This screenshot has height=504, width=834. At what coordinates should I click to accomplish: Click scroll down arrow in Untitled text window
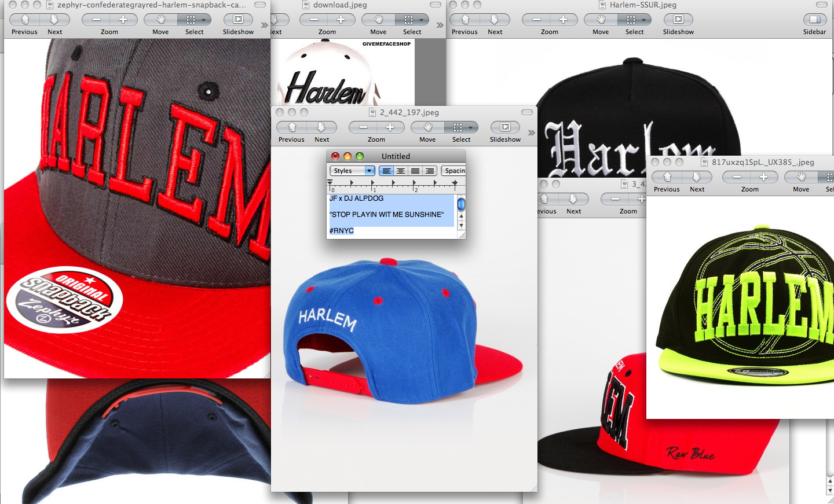tap(461, 226)
